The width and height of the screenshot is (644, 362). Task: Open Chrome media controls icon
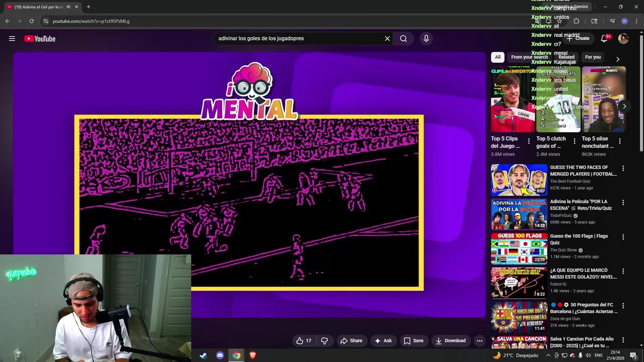[x=612, y=21]
